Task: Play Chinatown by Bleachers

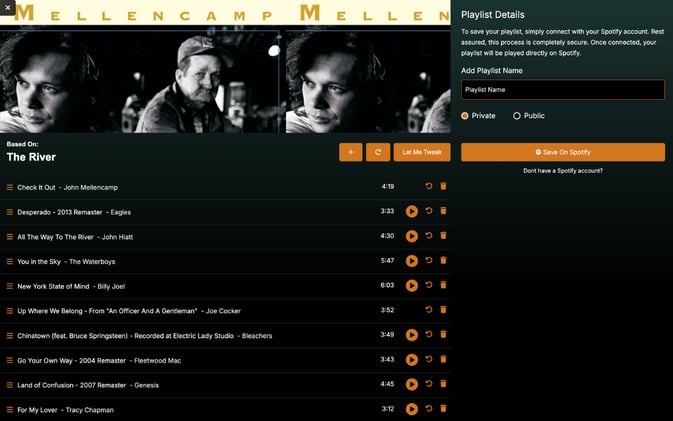Action: [x=412, y=335]
